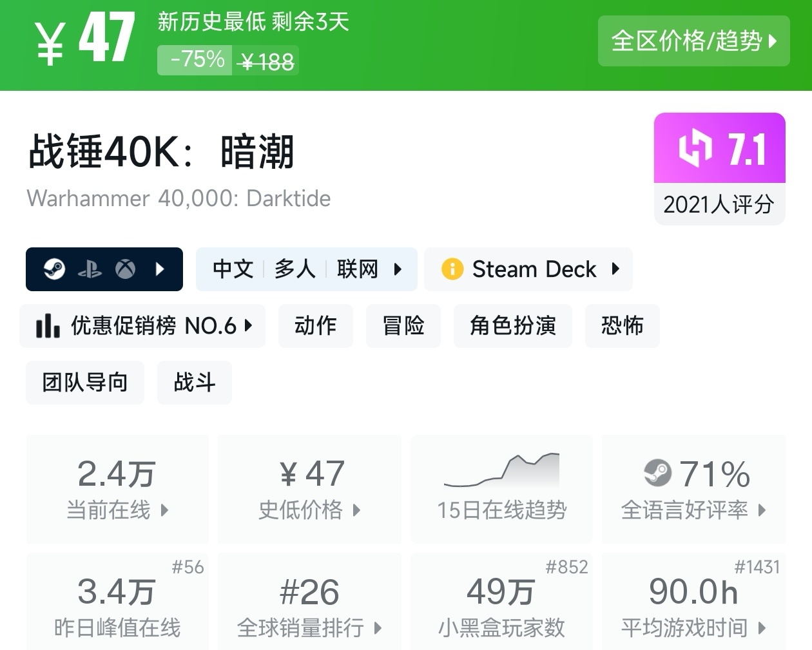Click the Steam platform icon
Screen dimensions: 812x650
click(54, 269)
